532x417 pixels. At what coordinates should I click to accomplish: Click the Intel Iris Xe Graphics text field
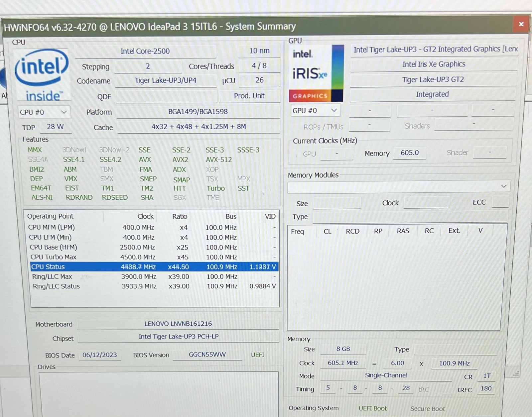(x=434, y=64)
